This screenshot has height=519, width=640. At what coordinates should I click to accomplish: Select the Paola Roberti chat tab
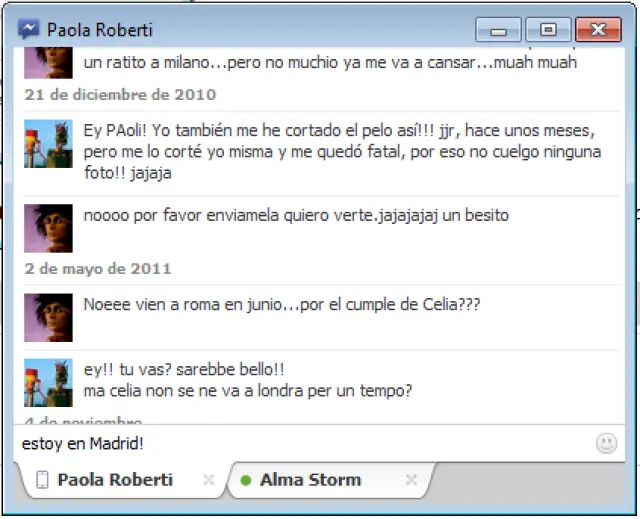click(122, 480)
